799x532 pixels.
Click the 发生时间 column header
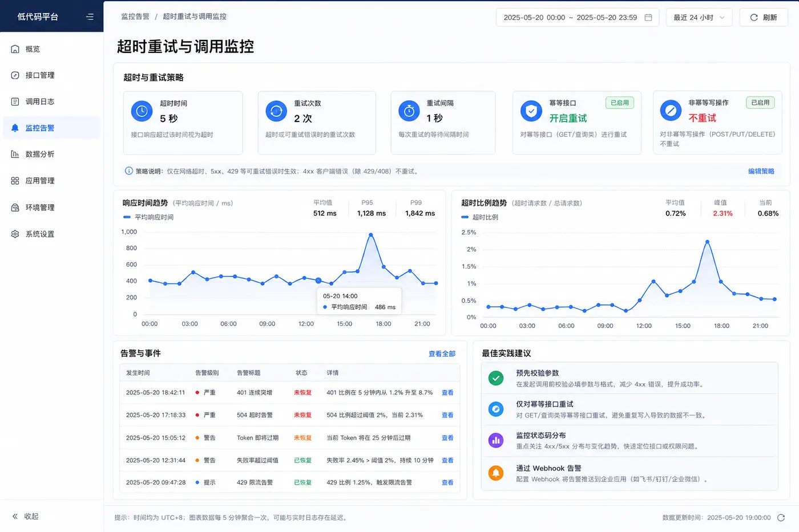[x=138, y=373]
